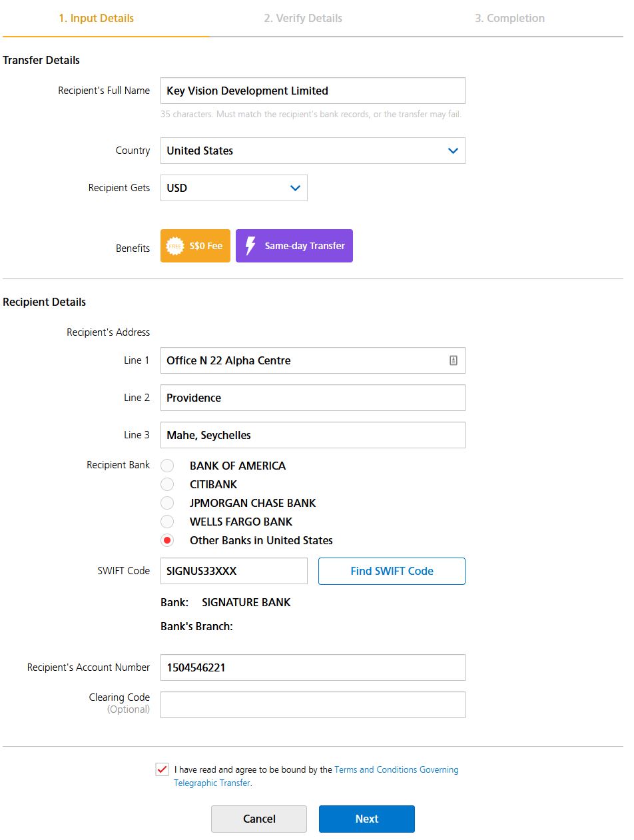
Task: Cancel the transfer form
Action: 259,819
